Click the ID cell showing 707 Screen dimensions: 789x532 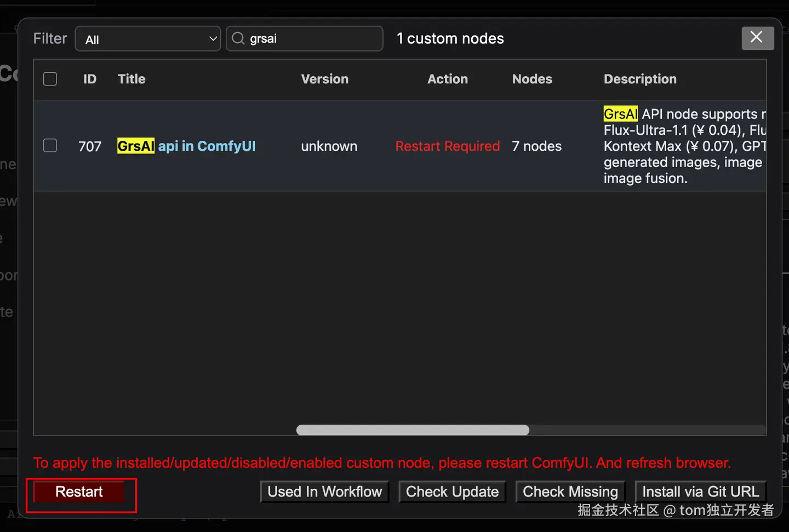point(90,146)
